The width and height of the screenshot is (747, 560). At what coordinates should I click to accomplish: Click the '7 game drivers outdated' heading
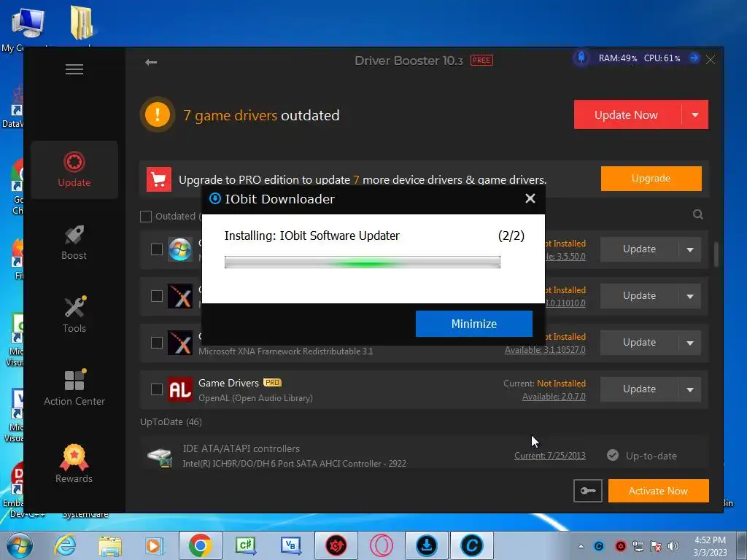[x=262, y=116]
